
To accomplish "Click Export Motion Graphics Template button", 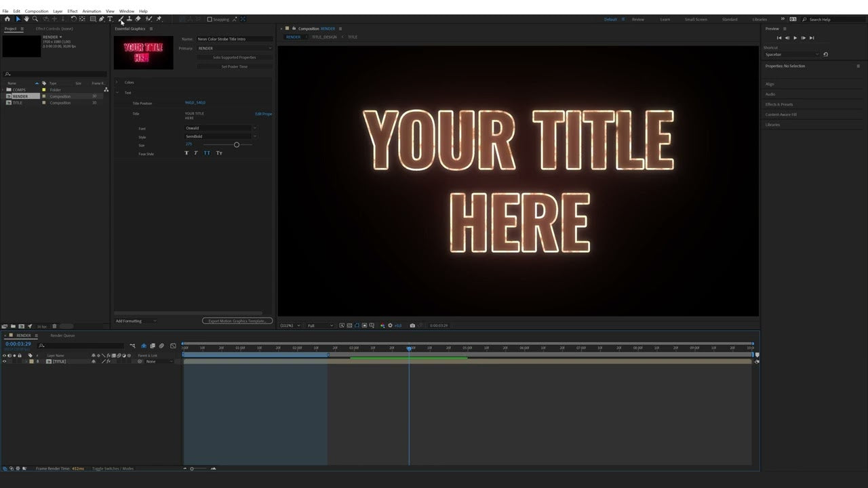I will pos(237,320).
